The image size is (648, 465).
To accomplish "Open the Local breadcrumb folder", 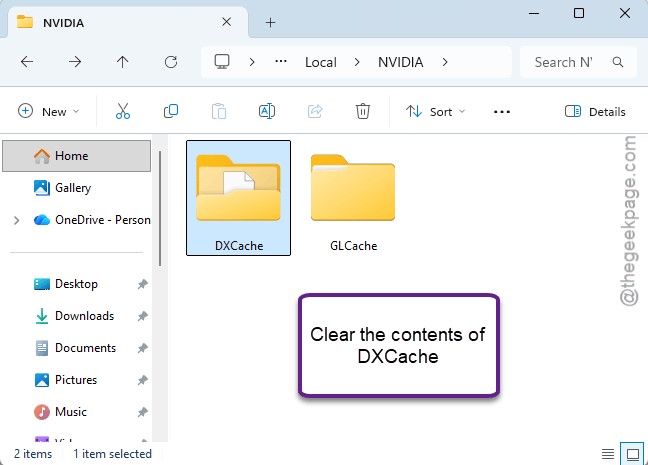I will coord(321,62).
